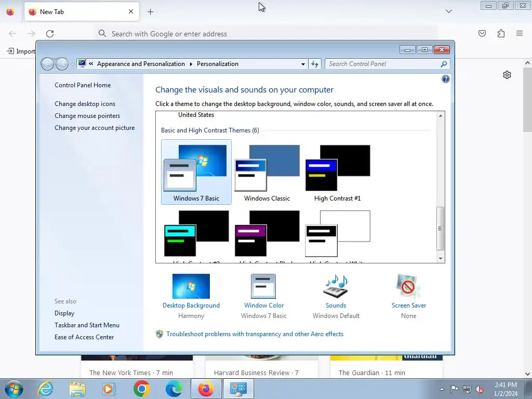The width and height of the screenshot is (532, 399).
Task: Open Control Panel Home
Action: [83, 85]
